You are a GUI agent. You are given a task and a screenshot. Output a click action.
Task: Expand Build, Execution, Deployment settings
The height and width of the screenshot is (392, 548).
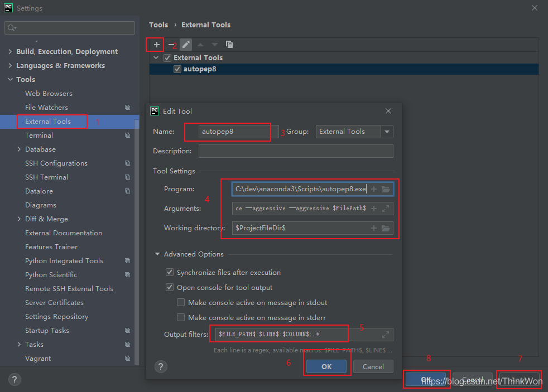point(10,52)
